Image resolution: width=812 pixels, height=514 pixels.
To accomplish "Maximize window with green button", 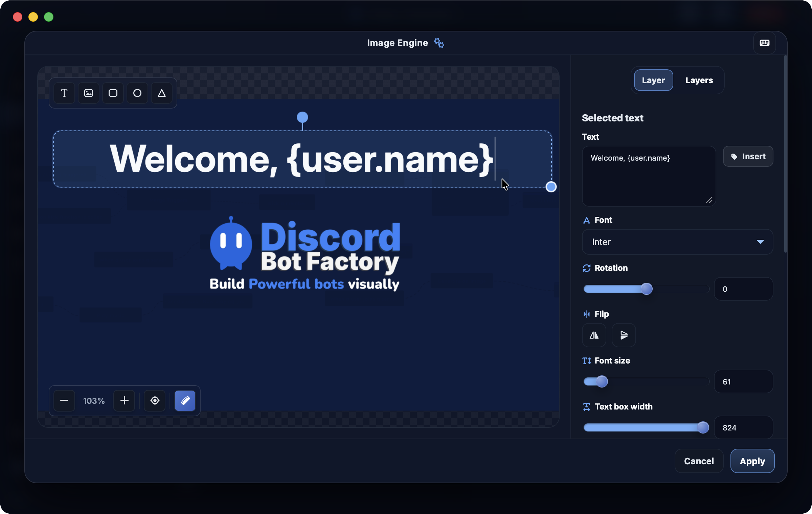I will (x=49, y=17).
